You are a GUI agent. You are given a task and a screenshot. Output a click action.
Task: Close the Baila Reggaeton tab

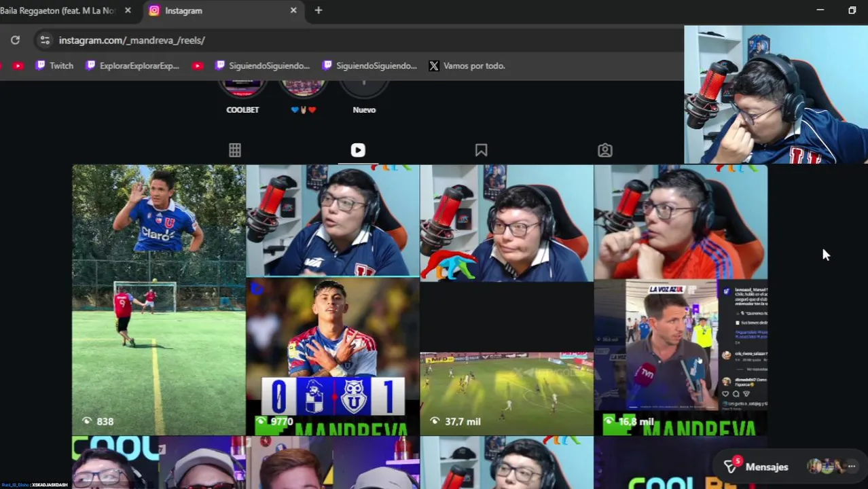(x=128, y=10)
